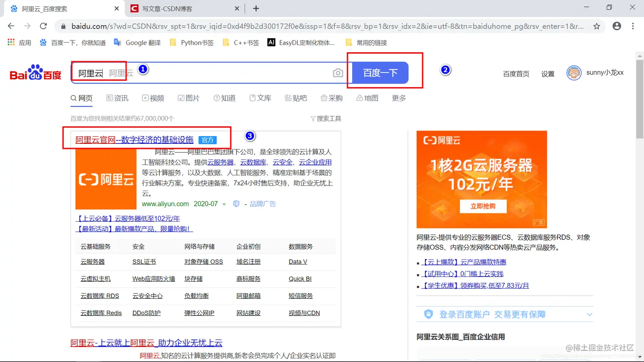Open the Chrome profile avatar icon
Screen dimensions: 644x362
coord(617,26)
